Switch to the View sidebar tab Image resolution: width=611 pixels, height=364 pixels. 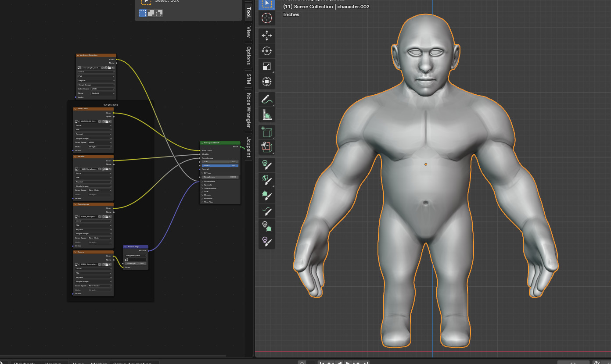point(248,32)
